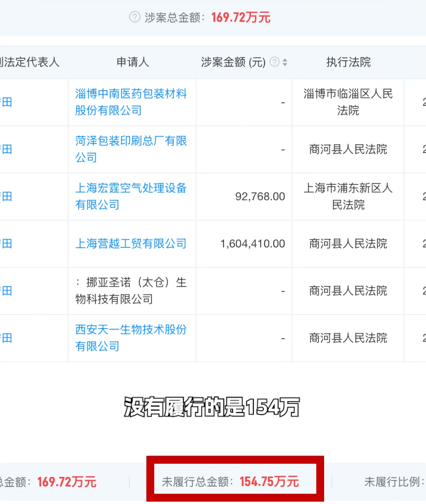Click the 法定代表人 column header

[x=31, y=62]
